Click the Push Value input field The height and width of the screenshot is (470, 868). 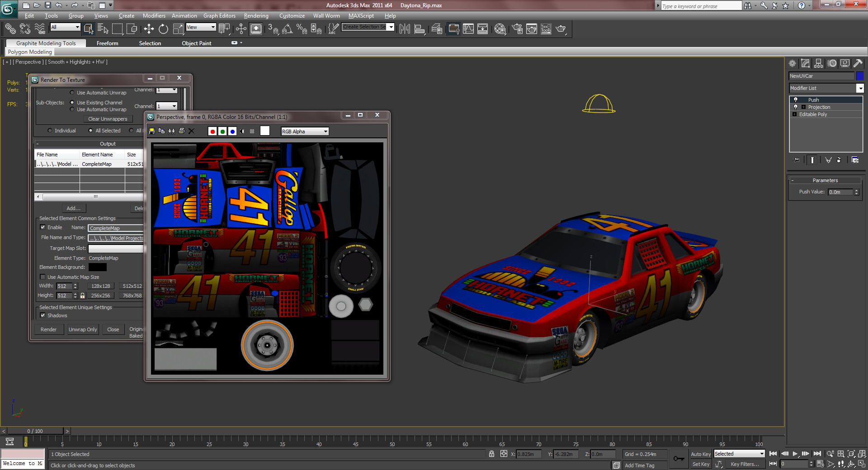pyautogui.click(x=840, y=192)
